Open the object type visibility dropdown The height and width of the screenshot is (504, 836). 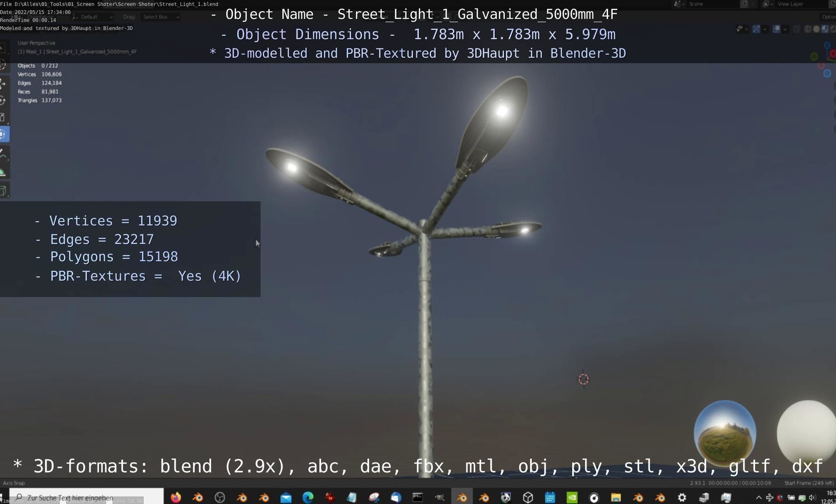742,29
